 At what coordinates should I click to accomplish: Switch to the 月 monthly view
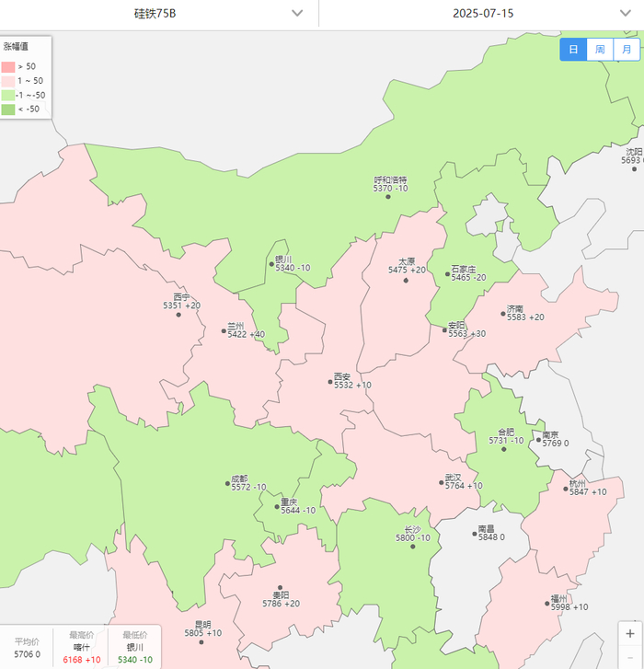point(627,50)
